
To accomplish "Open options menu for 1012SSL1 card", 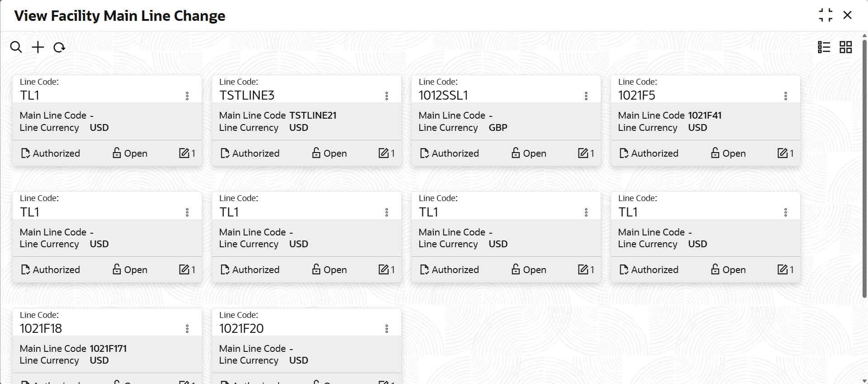I will (586, 96).
